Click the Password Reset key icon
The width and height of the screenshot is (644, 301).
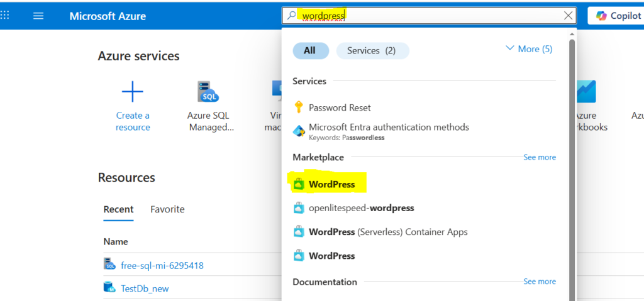click(299, 107)
